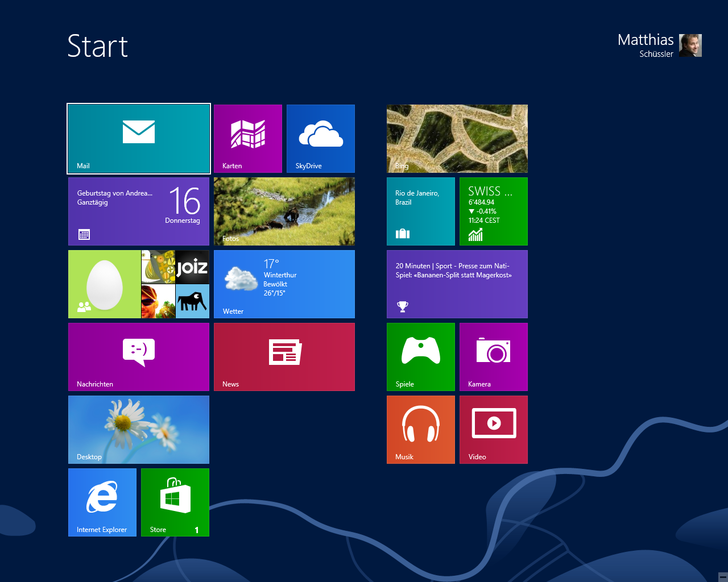
Task: Open the SkyDrive cloud tile
Action: point(321,139)
